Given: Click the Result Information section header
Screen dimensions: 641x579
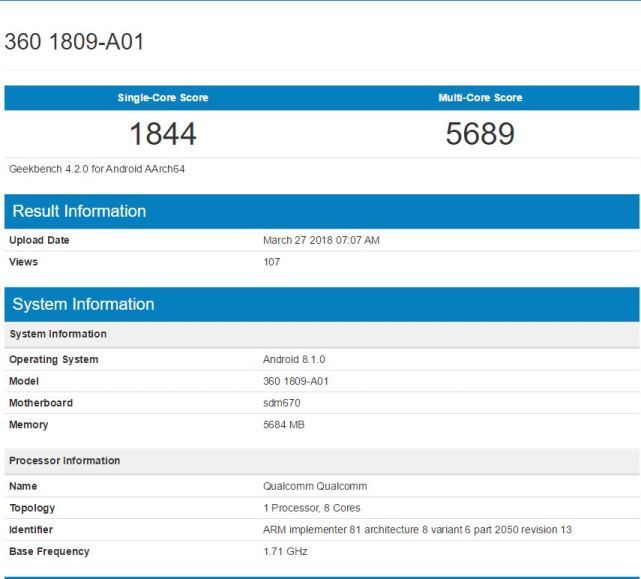Looking at the screenshot, I should click(x=79, y=211).
